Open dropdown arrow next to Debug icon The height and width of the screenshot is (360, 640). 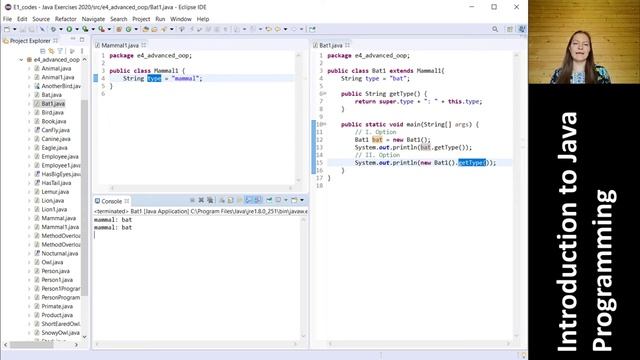point(61,29)
